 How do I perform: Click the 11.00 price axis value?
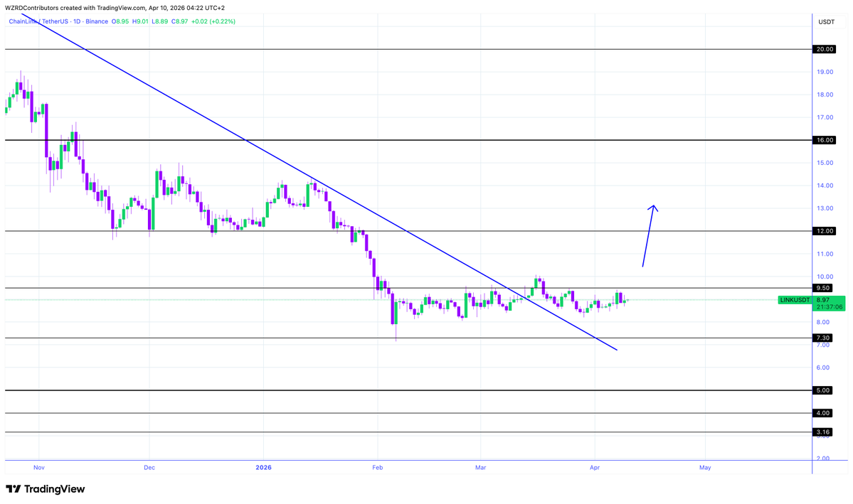pos(825,254)
